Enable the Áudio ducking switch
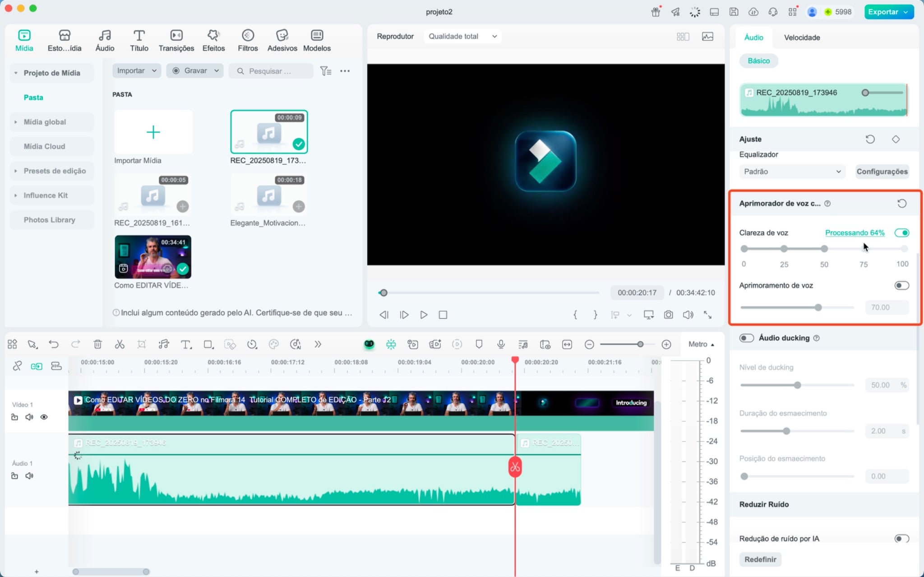This screenshot has height=577, width=924. click(746, 338)
